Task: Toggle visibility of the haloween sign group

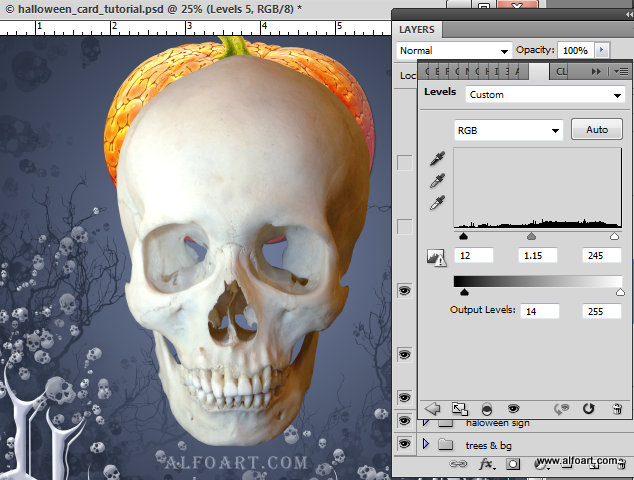Action: 404,423
